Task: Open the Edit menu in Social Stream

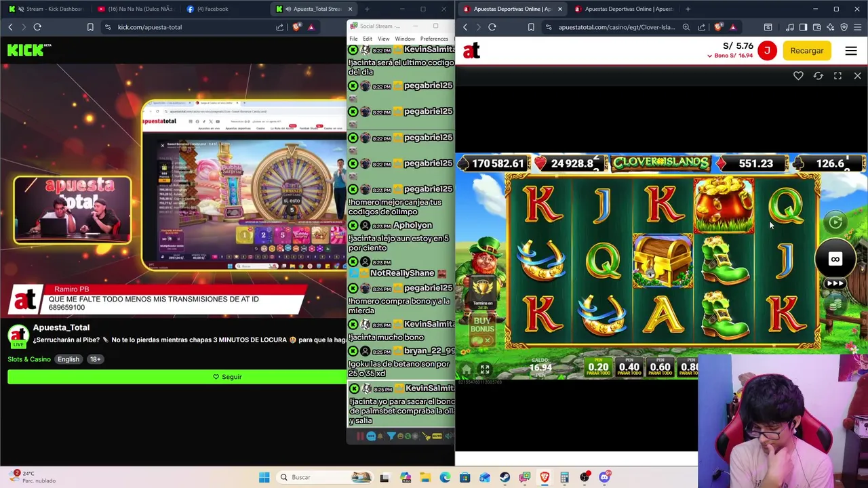Action: click(x=368, y=39)
